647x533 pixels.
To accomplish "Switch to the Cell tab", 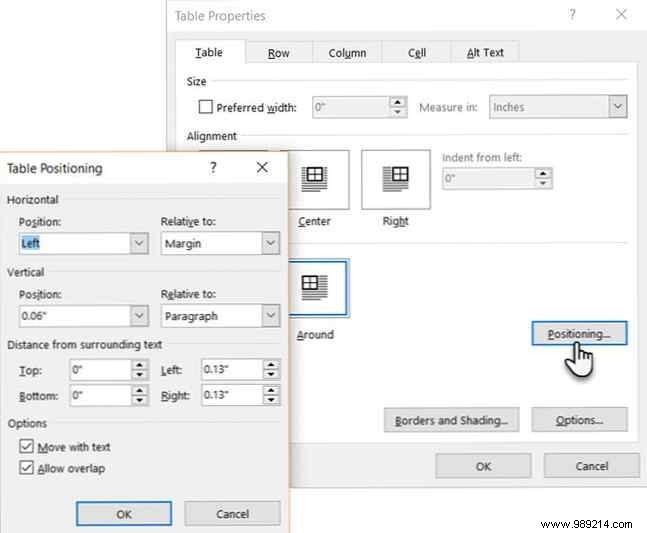I will click(x=416, y=53).
